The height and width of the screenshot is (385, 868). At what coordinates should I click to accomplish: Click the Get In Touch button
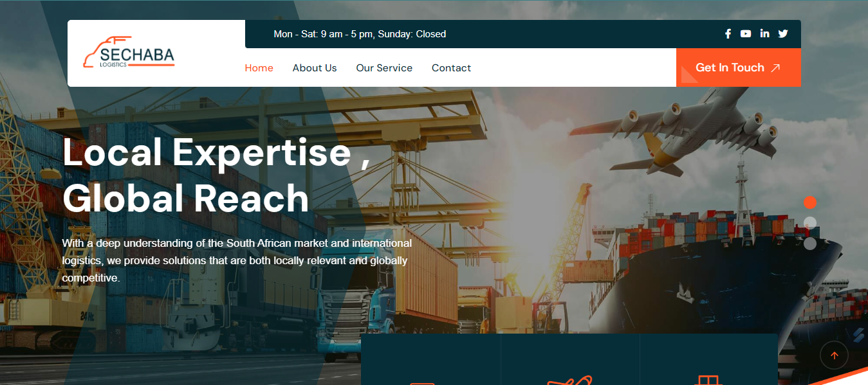pos(739,67)
